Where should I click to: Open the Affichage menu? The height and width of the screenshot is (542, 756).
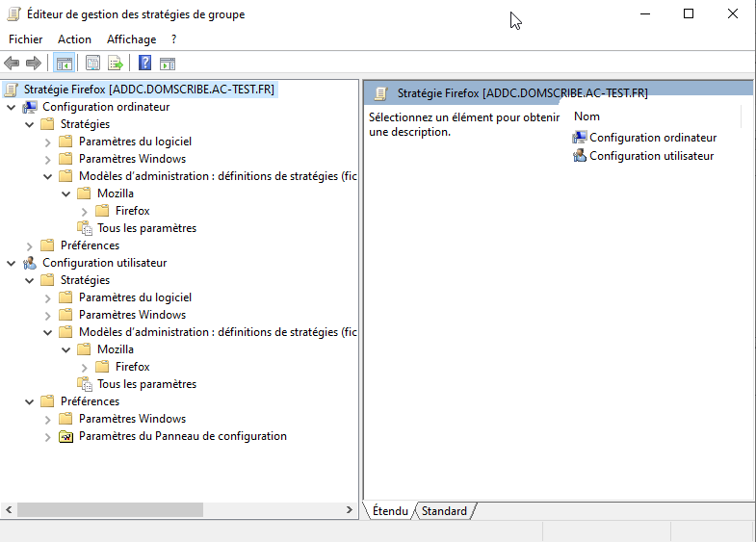[132, 39]
